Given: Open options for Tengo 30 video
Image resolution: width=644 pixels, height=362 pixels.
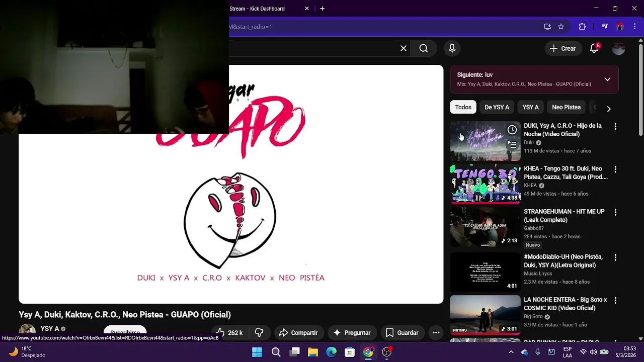Looking at the screenshot, I should pos(615,169).
